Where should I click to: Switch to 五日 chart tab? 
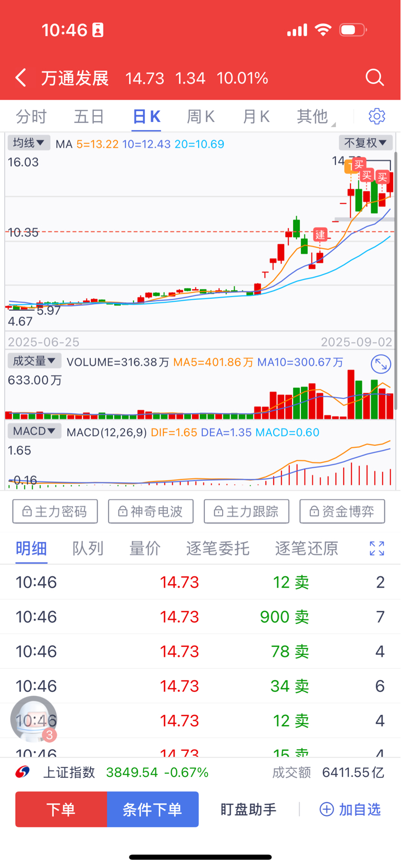coord(89,116)
